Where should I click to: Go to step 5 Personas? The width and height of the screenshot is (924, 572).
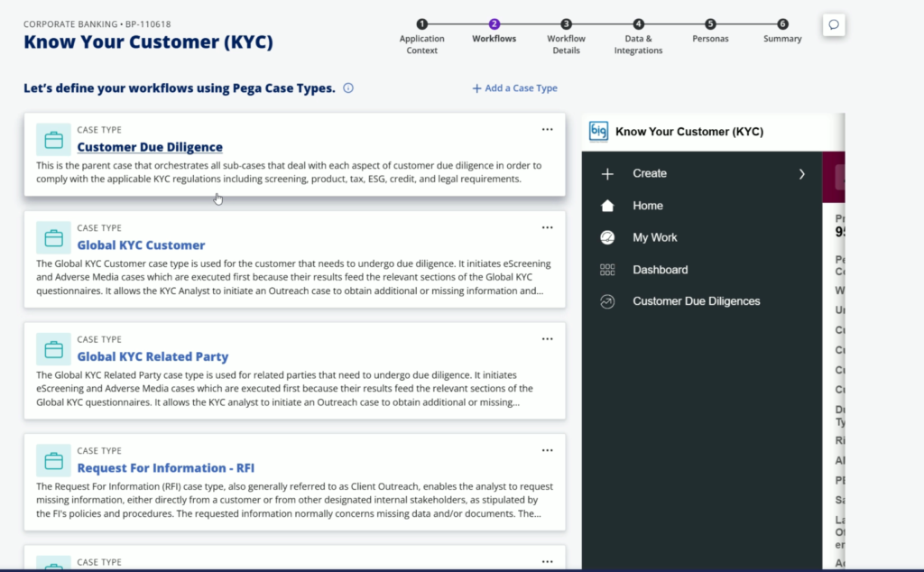click(711, 32)
